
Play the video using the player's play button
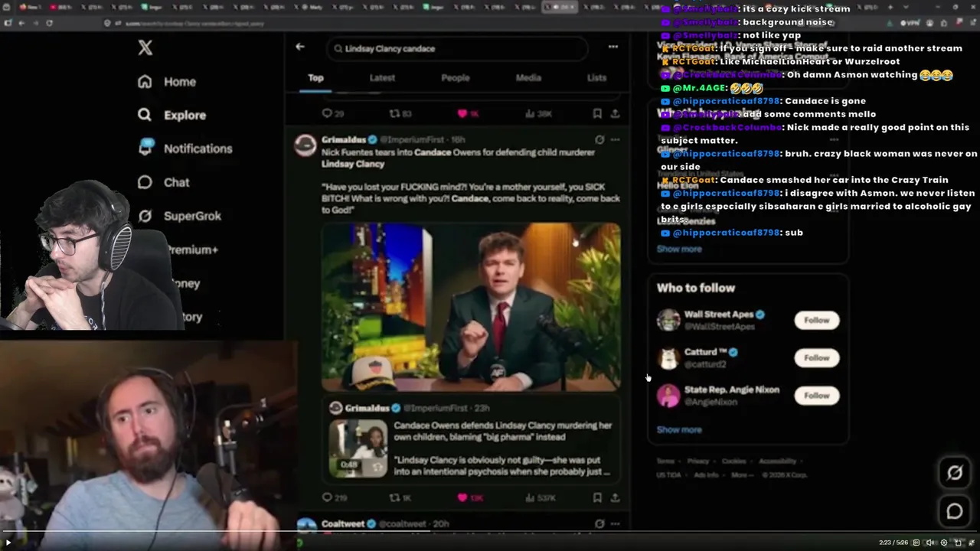click(8, 543)
